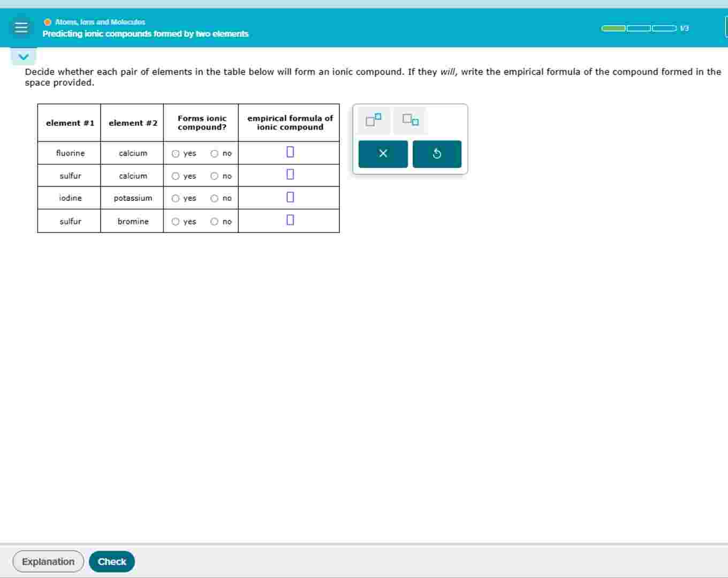Click the 1/3 progress bar

point(637,28)
